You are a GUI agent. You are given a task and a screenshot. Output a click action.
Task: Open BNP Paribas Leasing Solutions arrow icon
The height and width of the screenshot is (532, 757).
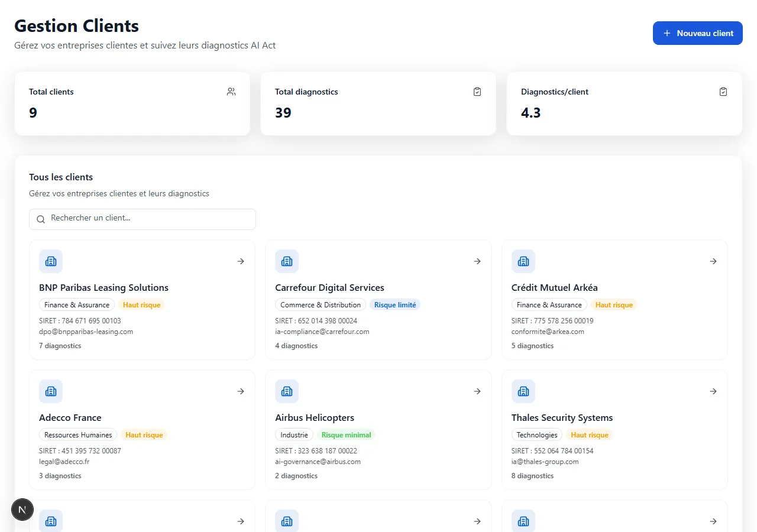(x=241, y=261)
